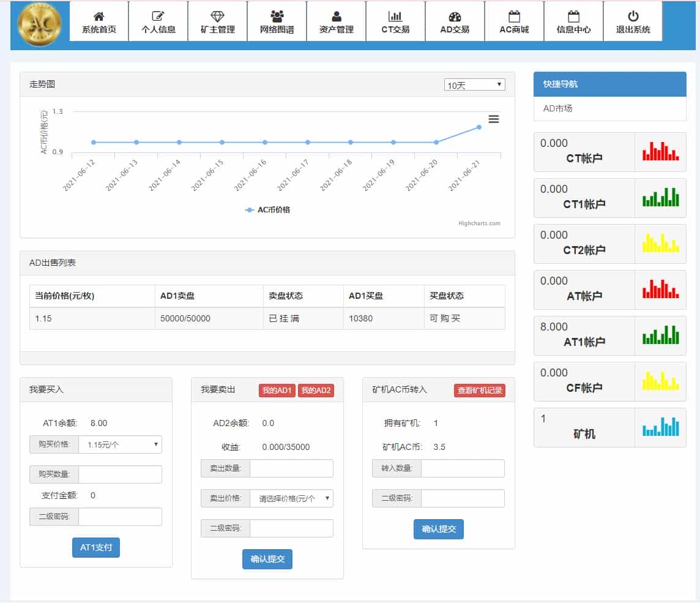The height and width of the screenshot is (603, 700).
Task: Click the gold AC coin logo
Action: click(40, 24)
